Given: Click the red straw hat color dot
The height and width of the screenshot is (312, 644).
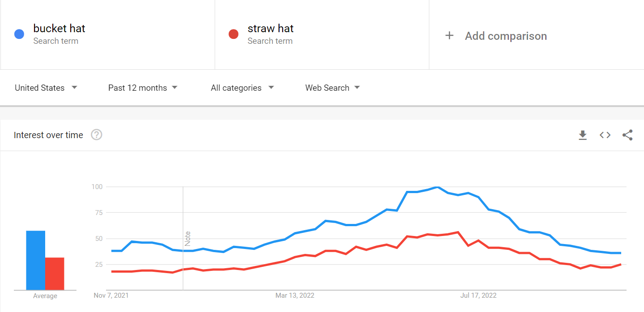Looking at the screenshot, I should (x=233, y=34).
